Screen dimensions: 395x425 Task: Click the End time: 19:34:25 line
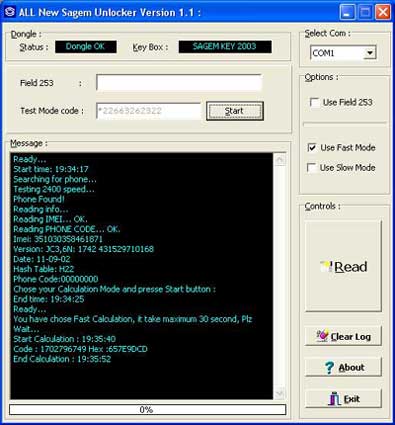coord(49,299)
